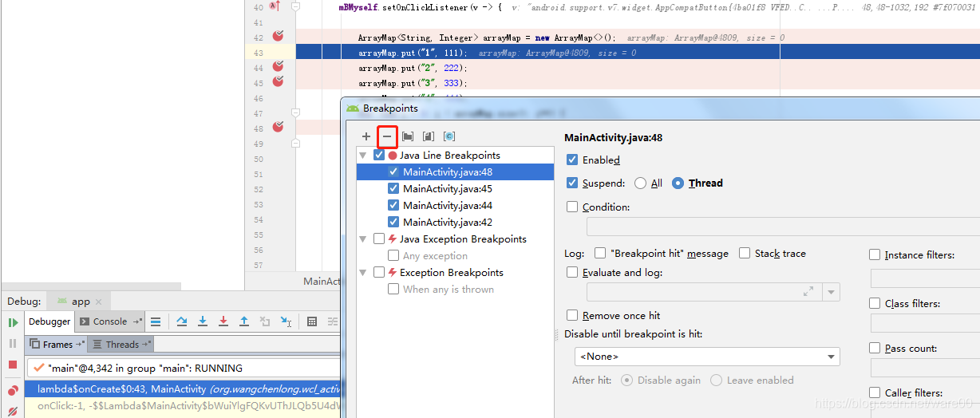This screenshot has height=418, width=980.
Task: Open Disable until breakpoint is hit dropdown
Action: (707, 357)
